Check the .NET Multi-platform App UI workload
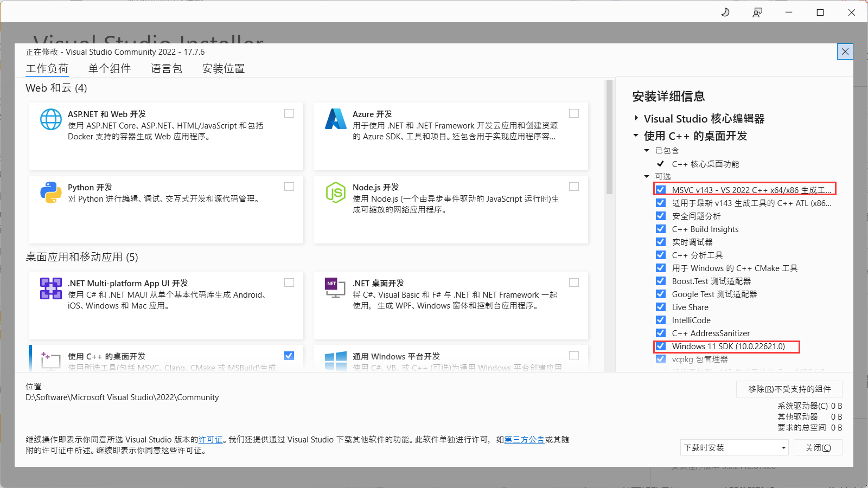The image size is (868, 488). (289, 282)
